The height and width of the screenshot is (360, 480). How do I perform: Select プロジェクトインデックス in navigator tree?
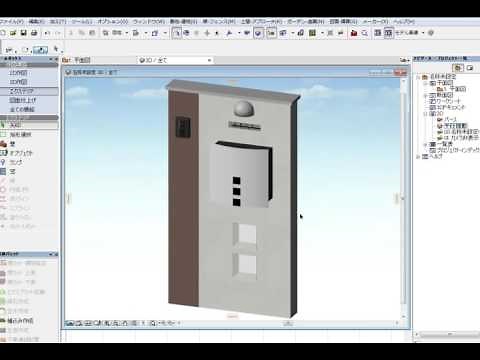pos(458,150)
